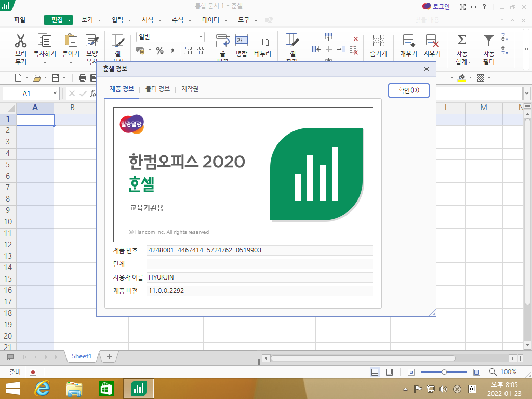Screen dimensions: 532x399
Task: Click the decrease decimal places icon
Action: (201, 50)
